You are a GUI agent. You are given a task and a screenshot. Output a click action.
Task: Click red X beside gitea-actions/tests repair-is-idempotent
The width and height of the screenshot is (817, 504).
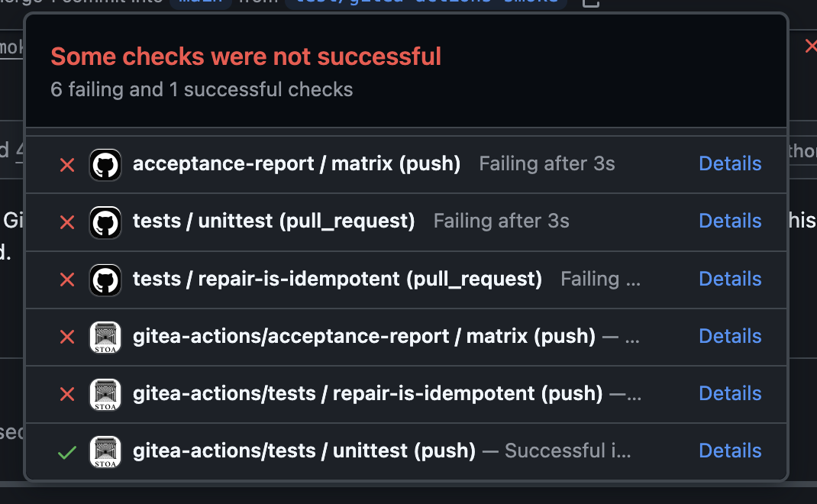67,395
